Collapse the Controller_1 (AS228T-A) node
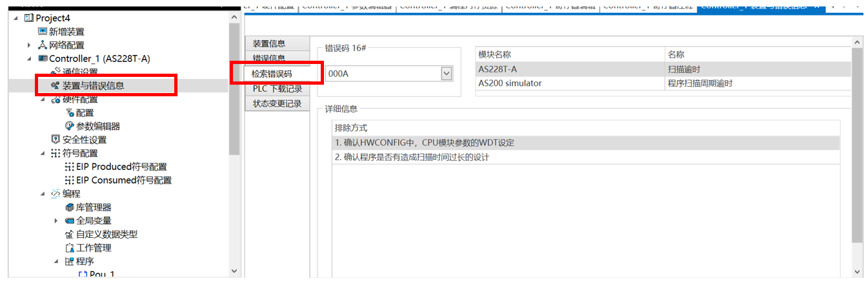 (x=29, y=59)
